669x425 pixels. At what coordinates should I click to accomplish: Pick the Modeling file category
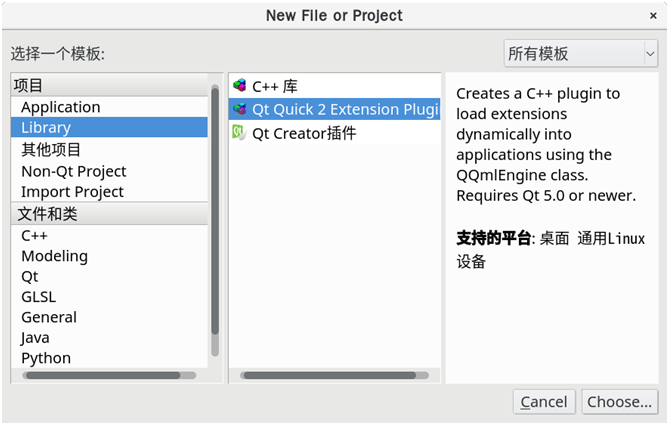pyautogui.click(x=54, y=256)
